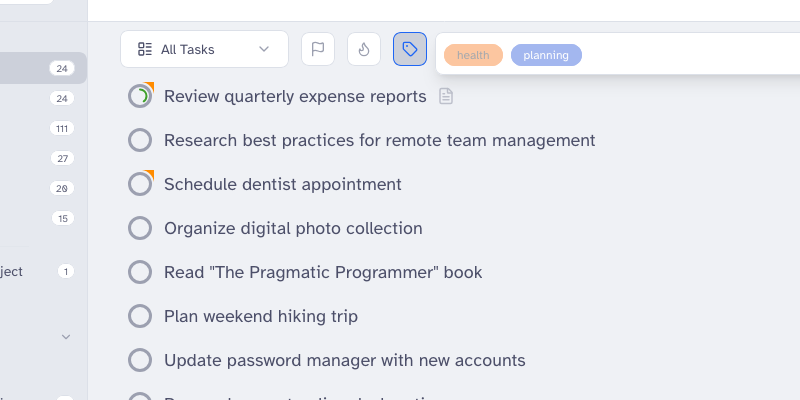Select the highlighted sidebar item showing 24
Screen dimensions: 800x400
point(40,68)
